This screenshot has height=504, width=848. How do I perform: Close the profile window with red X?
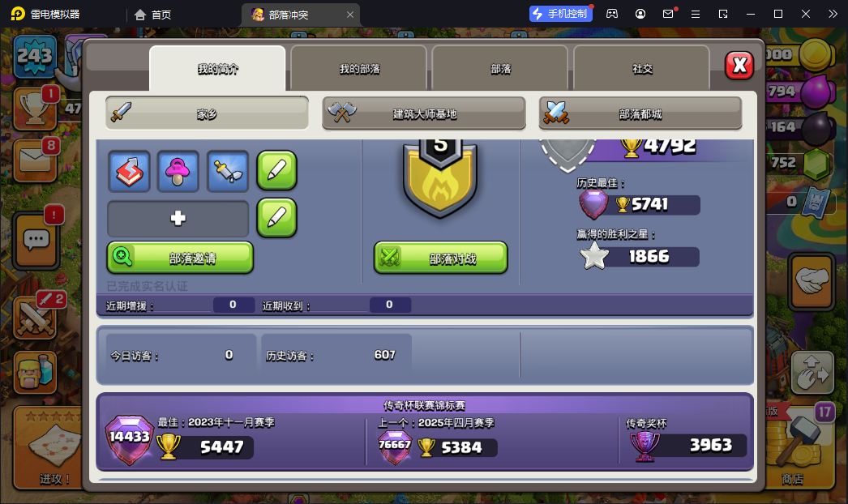point(739,66)
